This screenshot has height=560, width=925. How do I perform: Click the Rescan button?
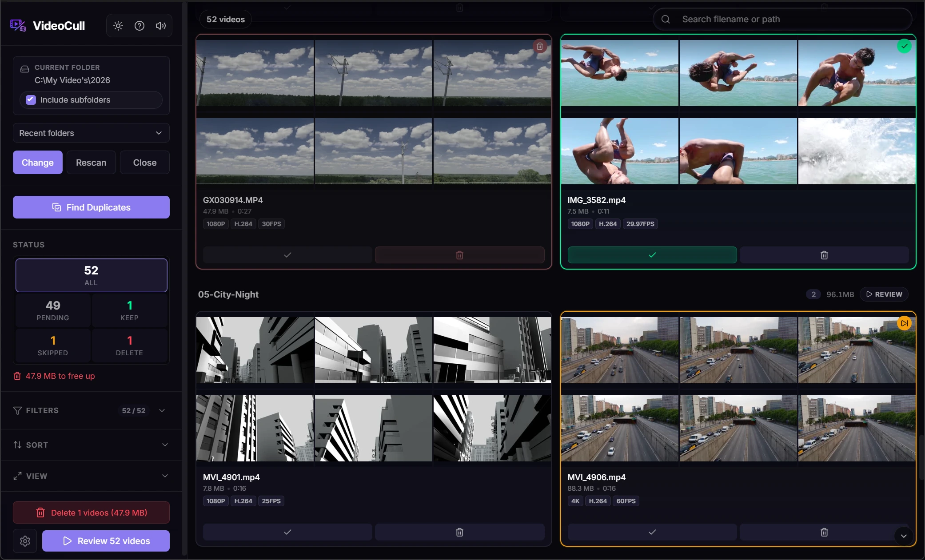(x=91, y=163)
